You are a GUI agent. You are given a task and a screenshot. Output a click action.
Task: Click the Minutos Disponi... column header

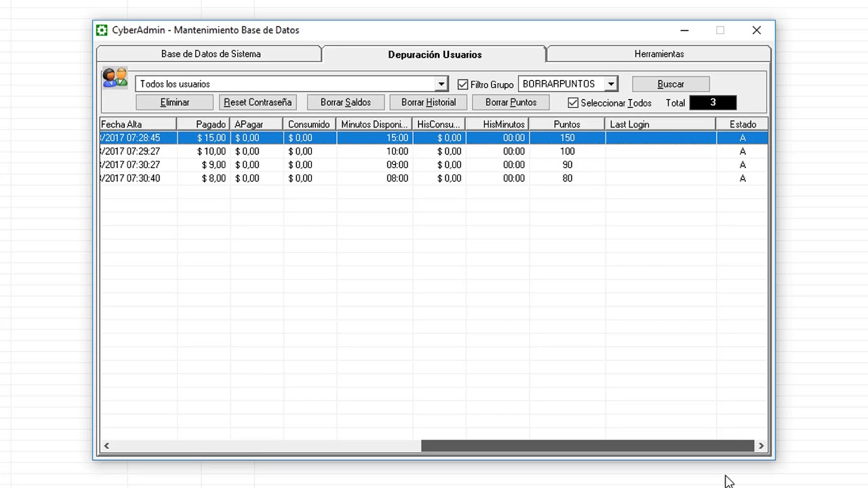(x=374, y=125)
